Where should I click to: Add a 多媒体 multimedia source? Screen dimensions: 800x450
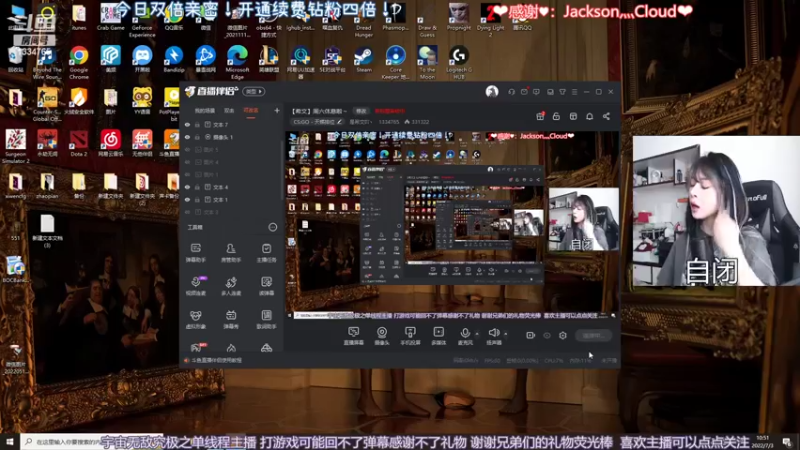coord(438,336)
